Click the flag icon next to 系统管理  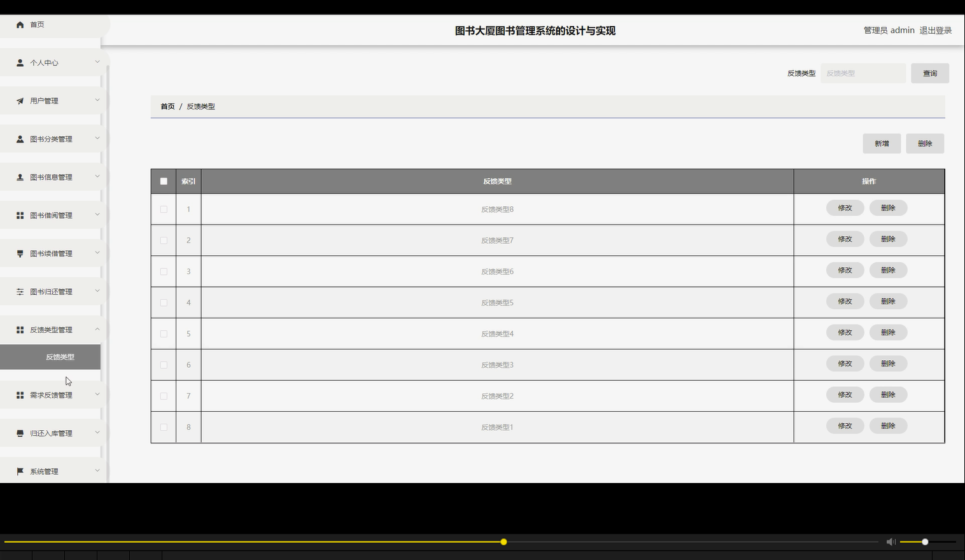click(x=20, y=472)
